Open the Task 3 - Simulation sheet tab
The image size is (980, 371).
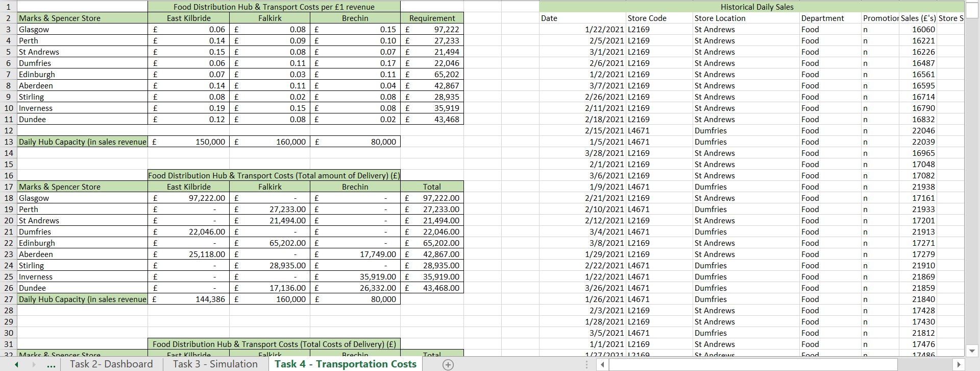point(215,364)
